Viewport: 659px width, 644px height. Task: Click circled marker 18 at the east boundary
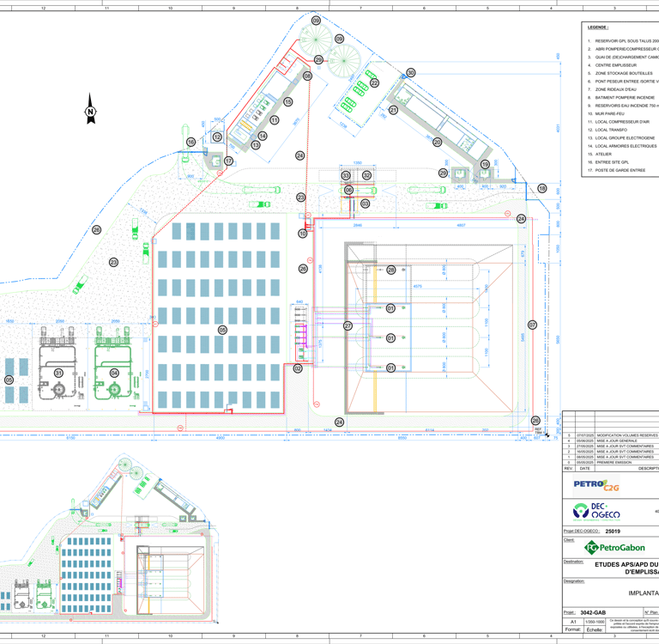(x=542, y=188)
